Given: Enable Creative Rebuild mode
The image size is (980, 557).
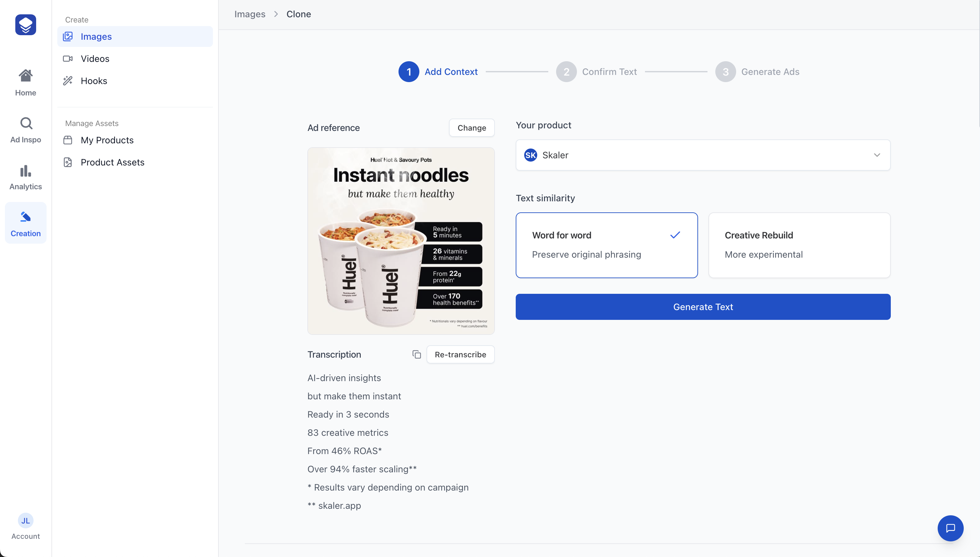Looking at the screenshot, I should coord(799,245).
